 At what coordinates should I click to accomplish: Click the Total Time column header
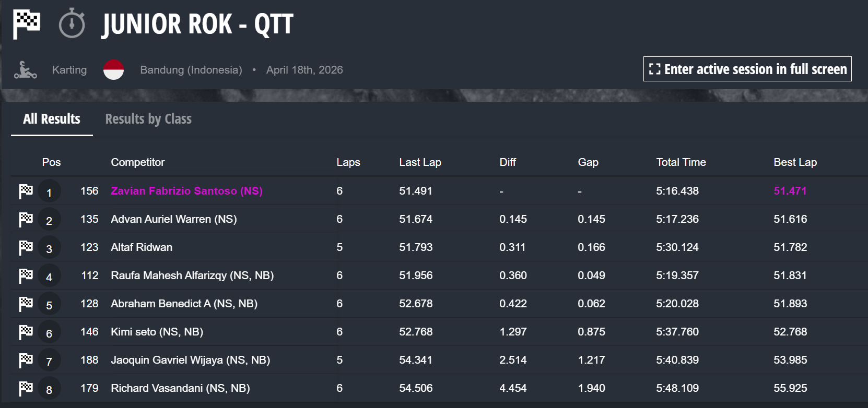click(x=681, y=162)
